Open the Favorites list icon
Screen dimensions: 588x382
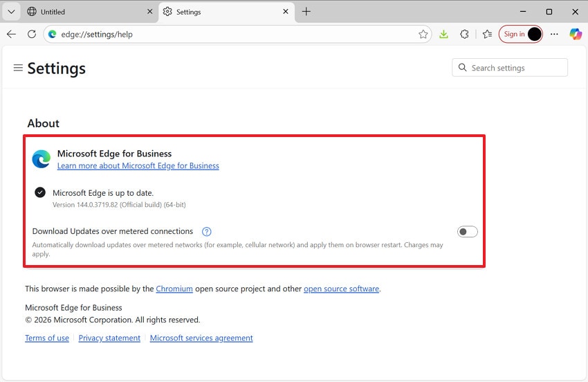[x=487, y=34]
